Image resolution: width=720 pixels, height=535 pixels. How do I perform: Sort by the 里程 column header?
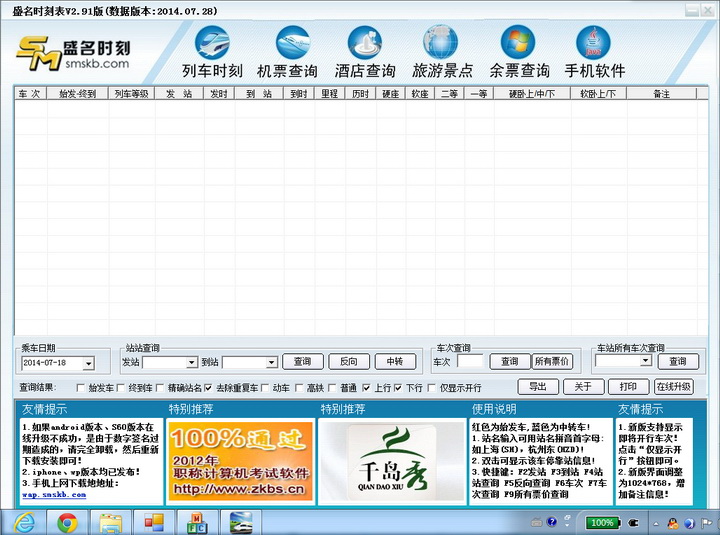coord(330,94)
